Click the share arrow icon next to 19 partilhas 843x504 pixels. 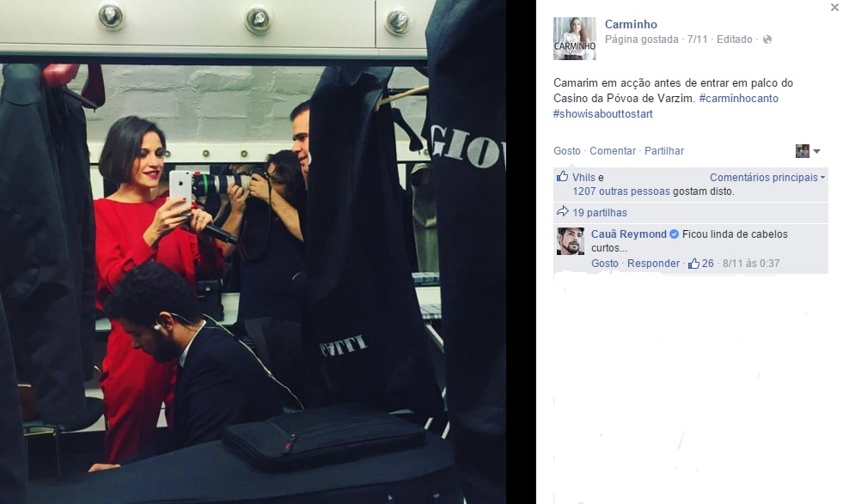562,211
